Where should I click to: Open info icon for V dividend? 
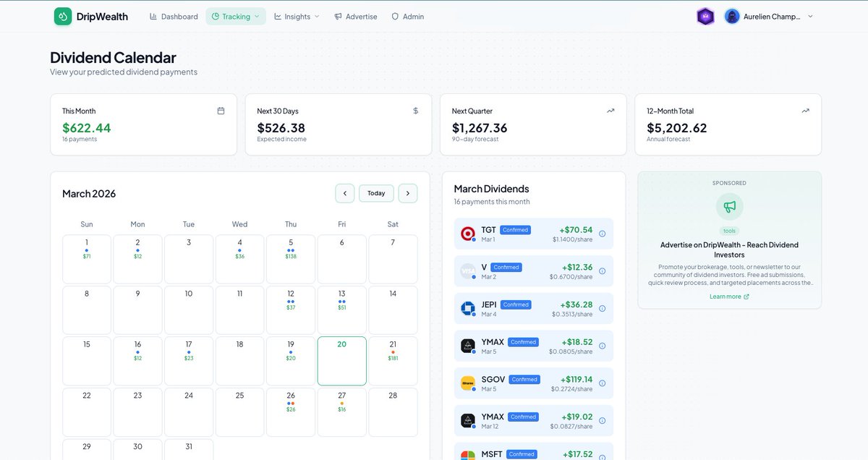point(602,271)
